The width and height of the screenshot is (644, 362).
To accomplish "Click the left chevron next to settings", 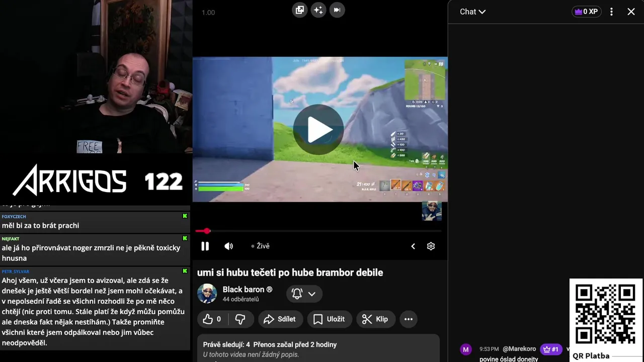I will [413, 246].
